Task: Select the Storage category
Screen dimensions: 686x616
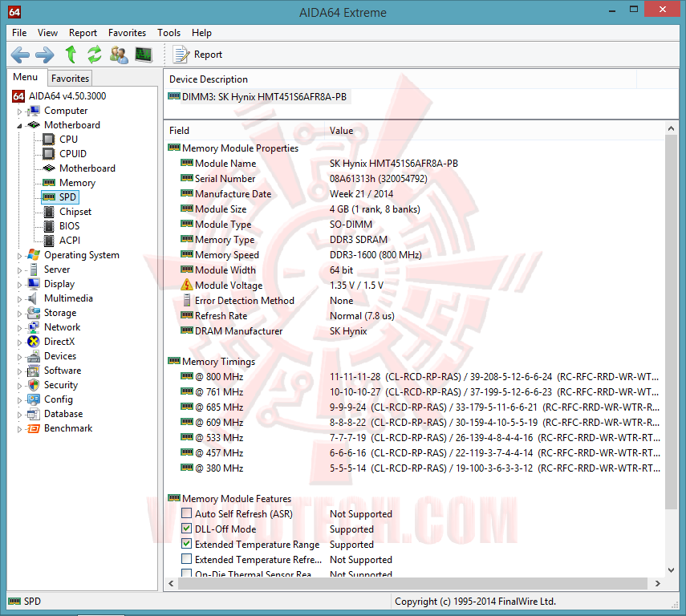Action: [x=60, y=312]
